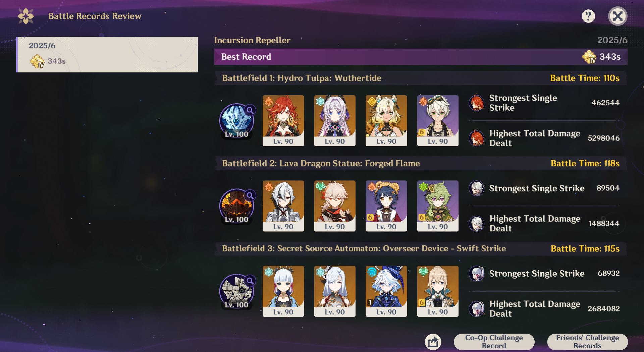Click the Battle Records Review star emblem
This screenshot has width=644, height=352.
pos(26,16)
